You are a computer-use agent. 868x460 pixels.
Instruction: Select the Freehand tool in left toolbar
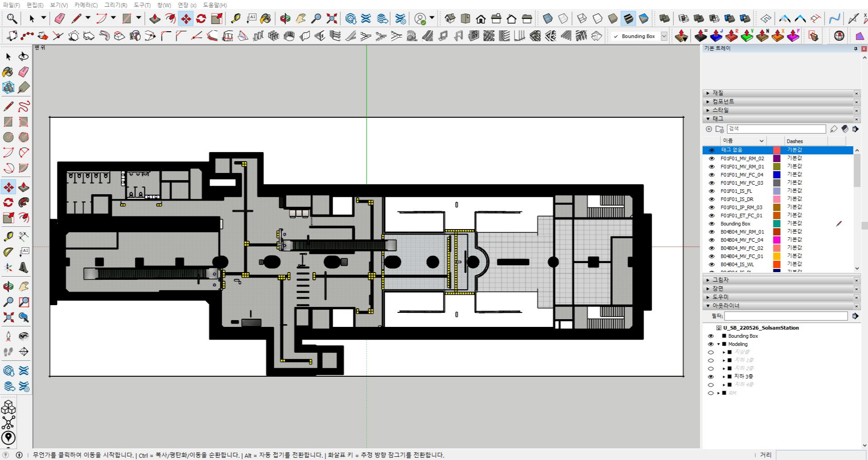coord(24,106)
